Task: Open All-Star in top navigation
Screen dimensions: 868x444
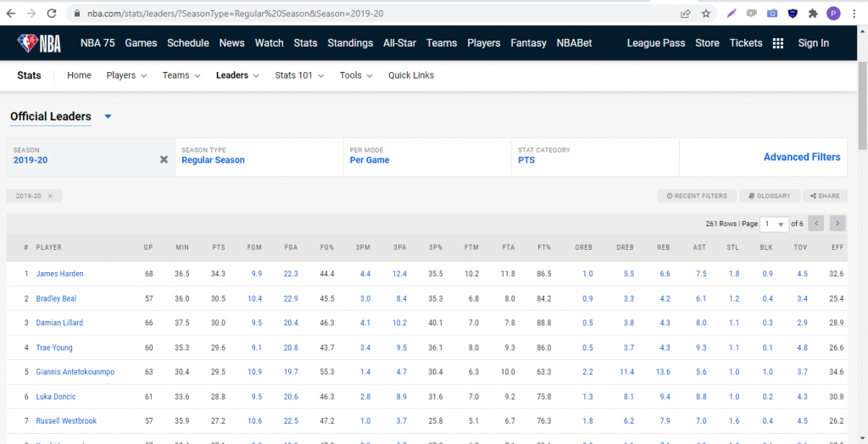Action: coord(400,43)
